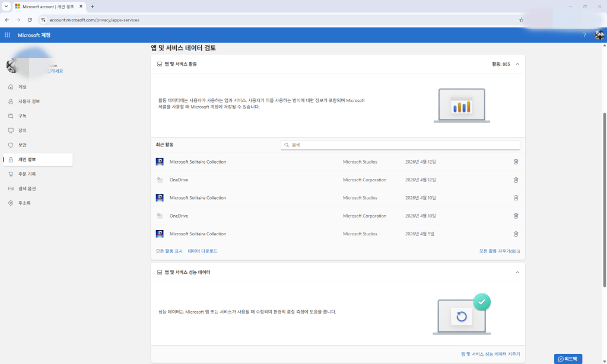The height and width of the screenshot is (364, 607).
Task: Open the Microsoft app launcher grid icon
Action: (x=7, y=34)
